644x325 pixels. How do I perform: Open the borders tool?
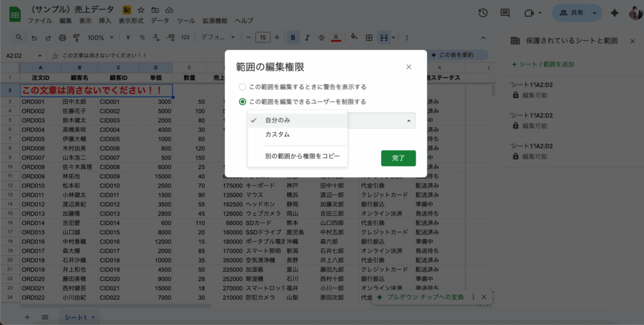[x=369, y=37]
